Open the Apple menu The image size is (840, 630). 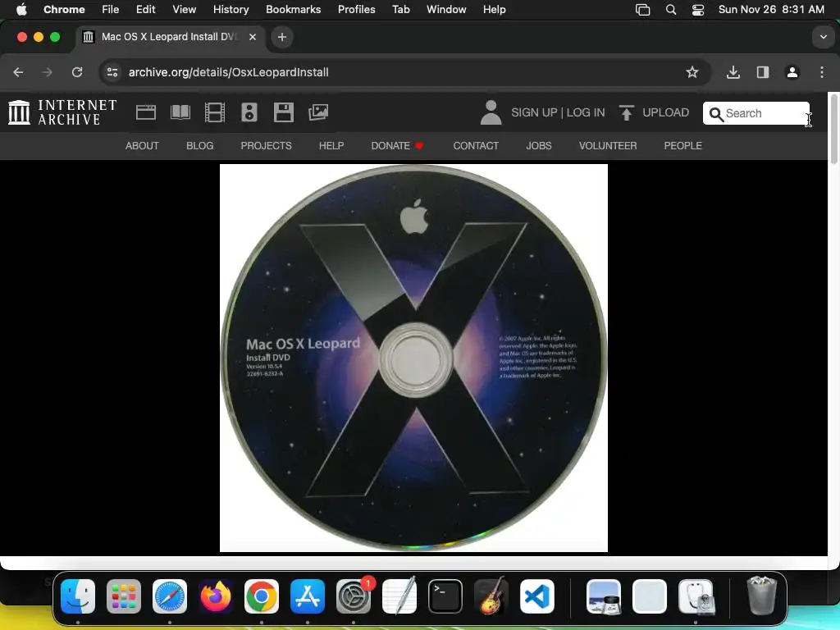pyautogui.click(x=21, y=10)
